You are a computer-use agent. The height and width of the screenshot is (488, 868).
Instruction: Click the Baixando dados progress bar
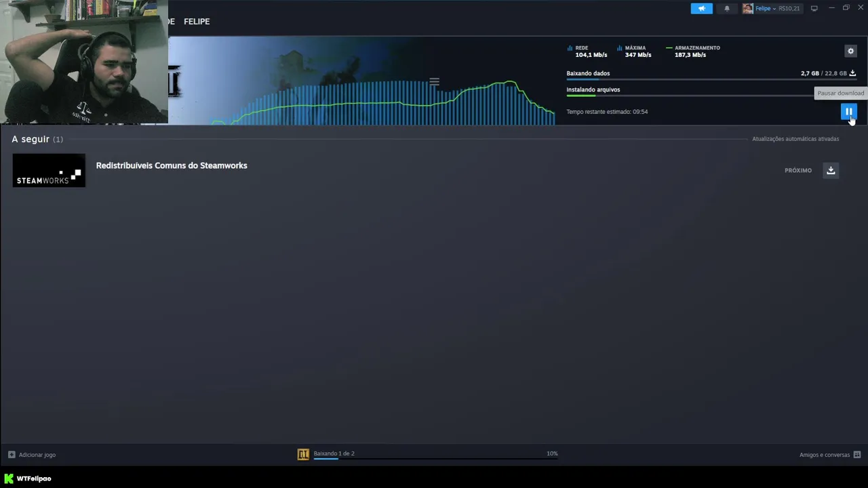click(x=711, y=79)
